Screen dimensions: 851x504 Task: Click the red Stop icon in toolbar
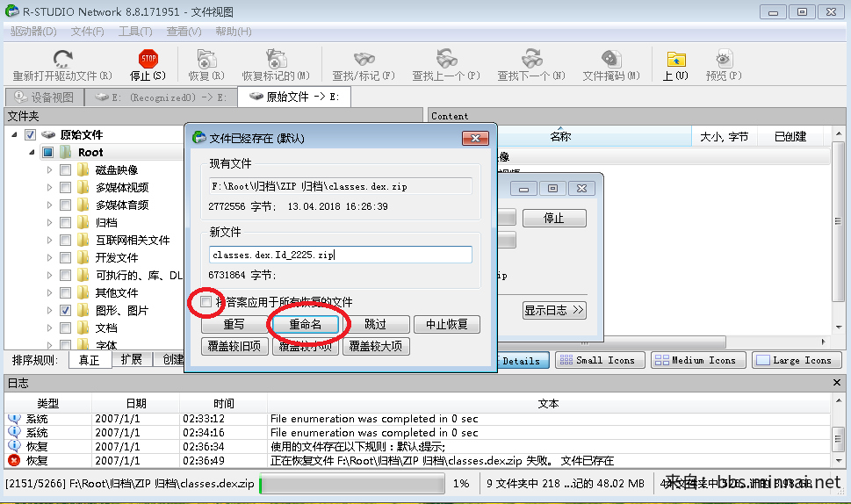tap(147, 60)
